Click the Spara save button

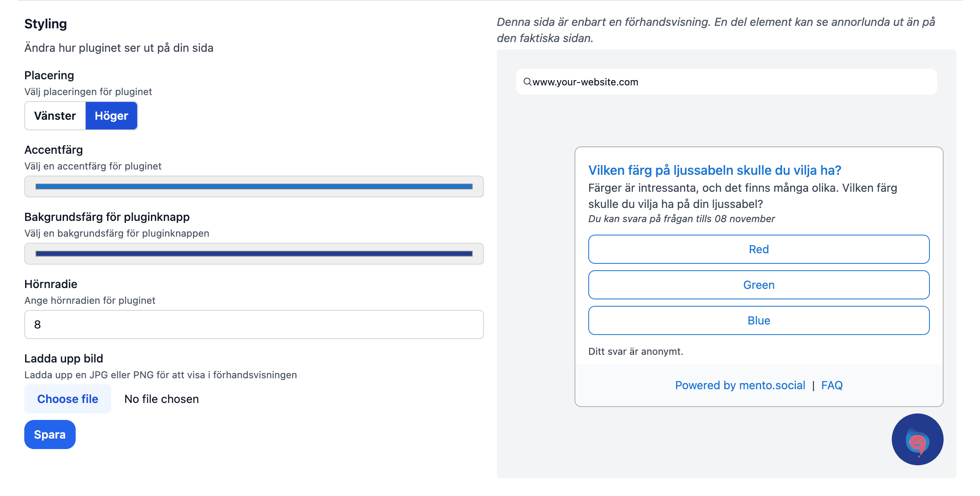point(50,434)
